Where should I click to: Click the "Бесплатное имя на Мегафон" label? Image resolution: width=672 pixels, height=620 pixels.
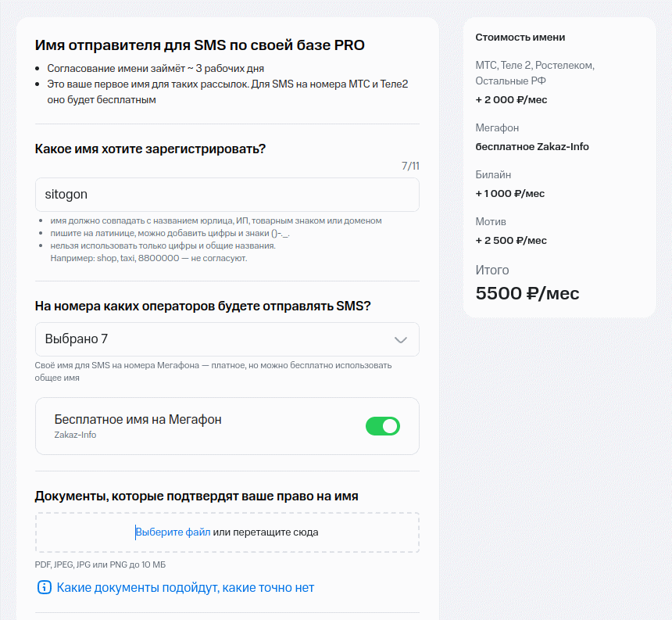click(x=138, y=419)
